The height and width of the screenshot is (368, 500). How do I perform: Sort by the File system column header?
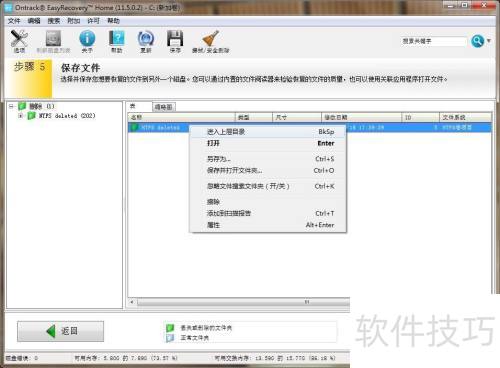click(465, 117)
